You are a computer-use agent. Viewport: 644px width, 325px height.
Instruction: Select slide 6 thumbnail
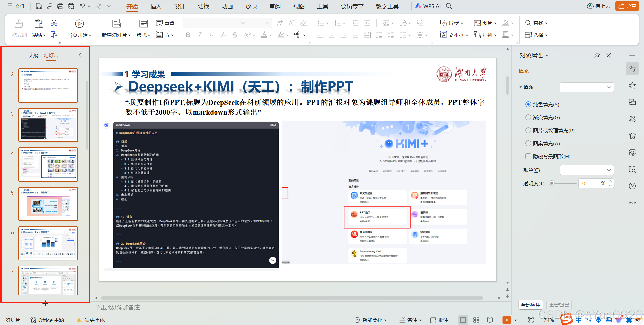[48, 244]
